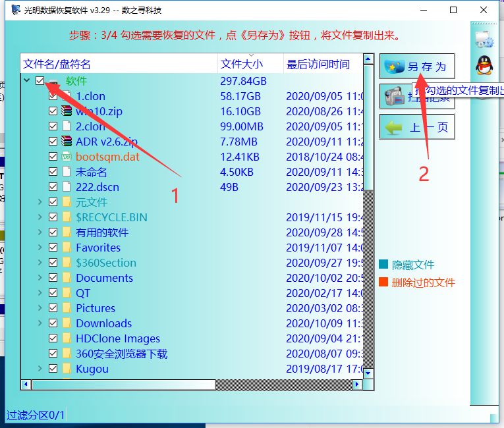Uncheck the 未命名 file checkbox

click(53, 172)
